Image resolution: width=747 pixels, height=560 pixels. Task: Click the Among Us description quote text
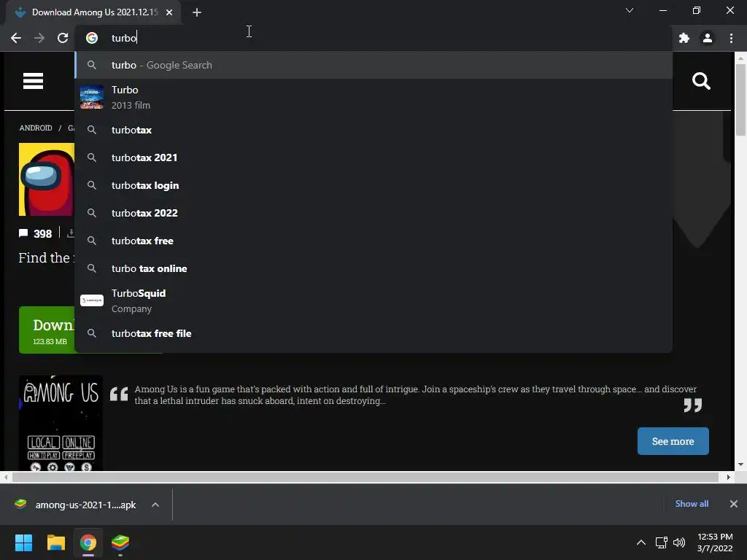coord(415,394)
